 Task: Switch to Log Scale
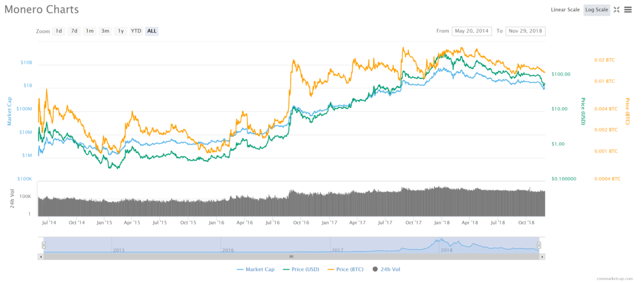pyautogui.click(x=597, y=10)
